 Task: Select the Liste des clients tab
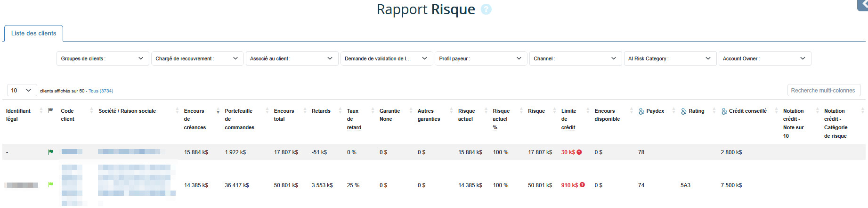[33, 33]
